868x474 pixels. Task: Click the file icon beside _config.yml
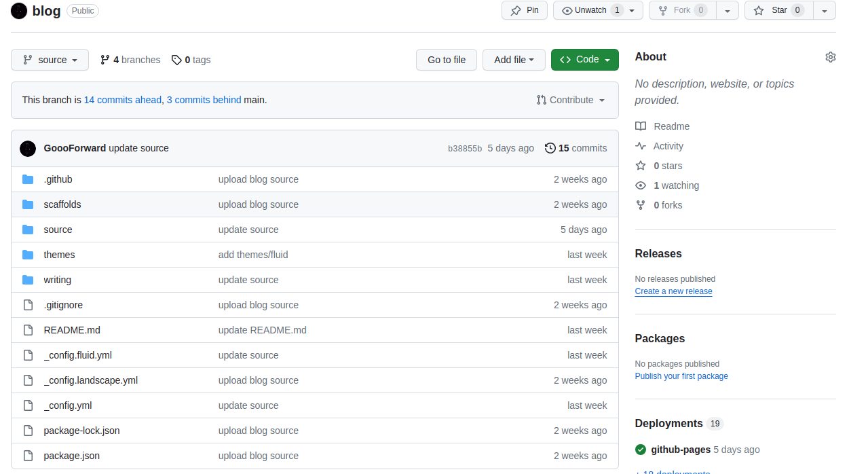[x=28, y=405]
